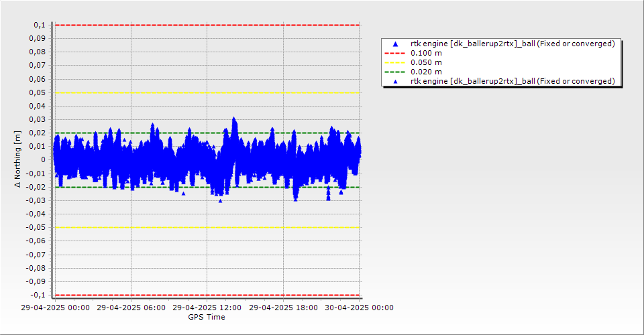Click the 29-04-2025 18:00 time axis label
644x335 pixels.
[283, 308]
